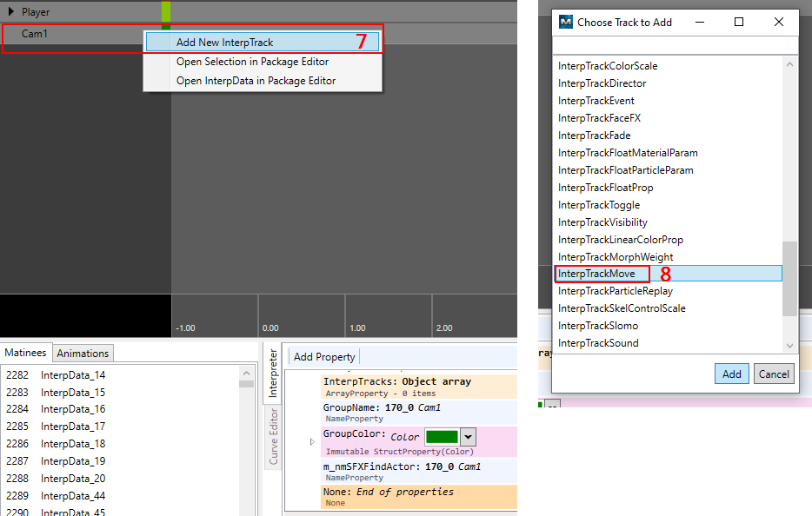Select InterpTrackLinearColorProp in the list
This screenshot has height=516, width=812.
click(621, 240)
